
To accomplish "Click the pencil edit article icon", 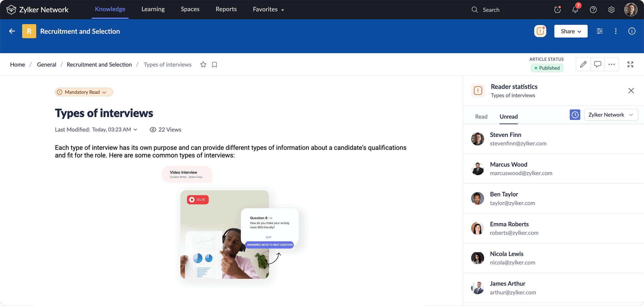I will pyautogui.click(x=583, y=64).
